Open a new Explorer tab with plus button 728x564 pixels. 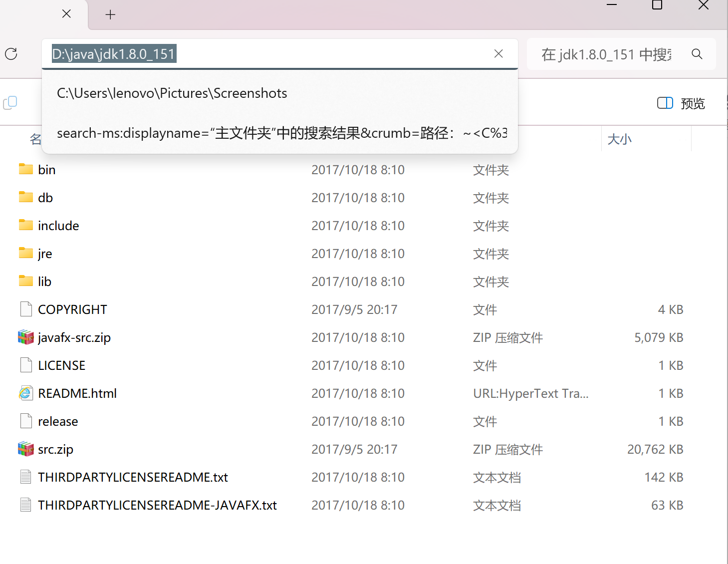pyautogui.click(x=110, y=14)
